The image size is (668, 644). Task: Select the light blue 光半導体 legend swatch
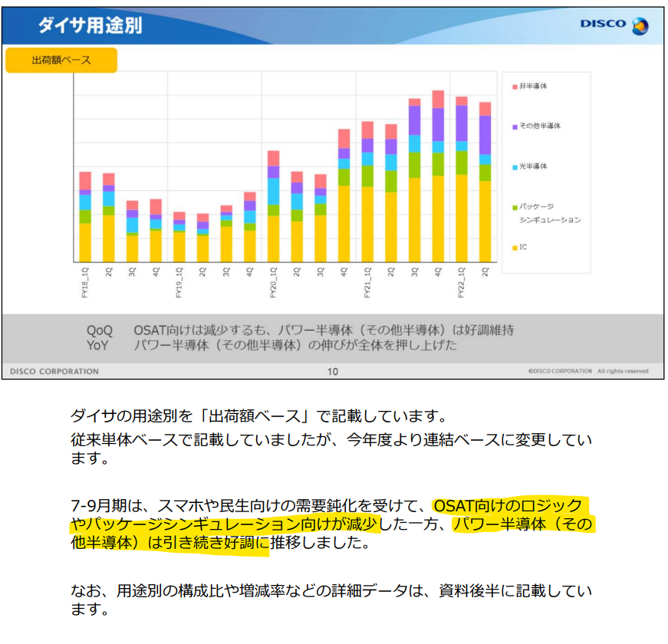pyautogui.click(x=513, y=166)
